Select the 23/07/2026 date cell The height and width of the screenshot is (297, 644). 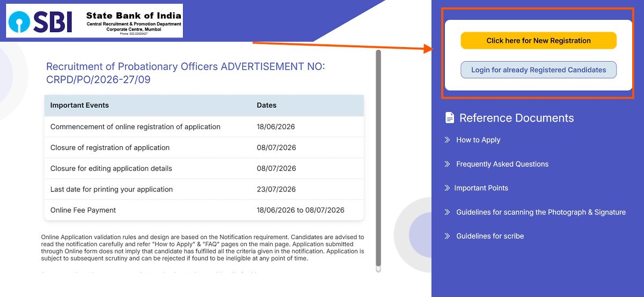(276, 189)
